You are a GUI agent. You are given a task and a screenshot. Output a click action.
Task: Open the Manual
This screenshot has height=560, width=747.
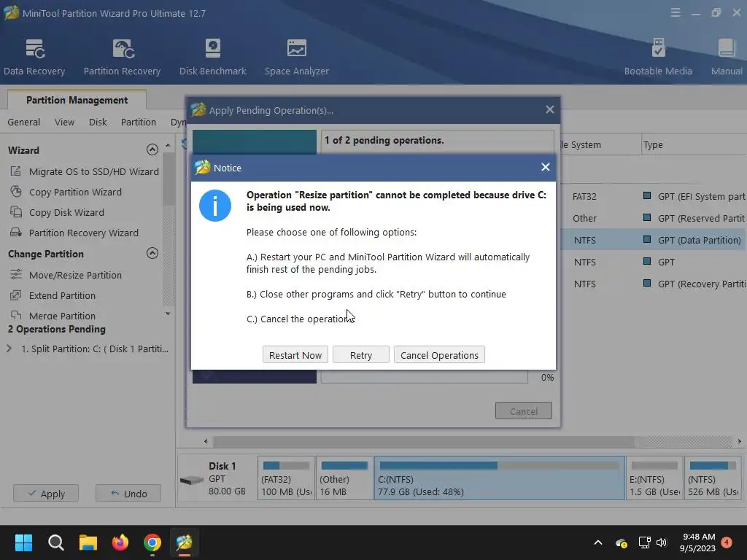727,57
